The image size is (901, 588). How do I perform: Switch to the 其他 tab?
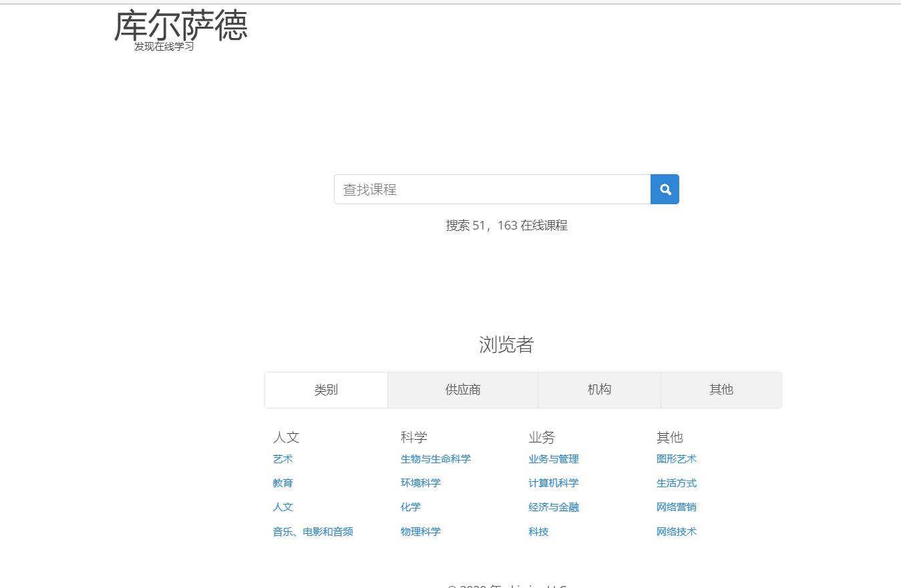(x=721, y=390)
